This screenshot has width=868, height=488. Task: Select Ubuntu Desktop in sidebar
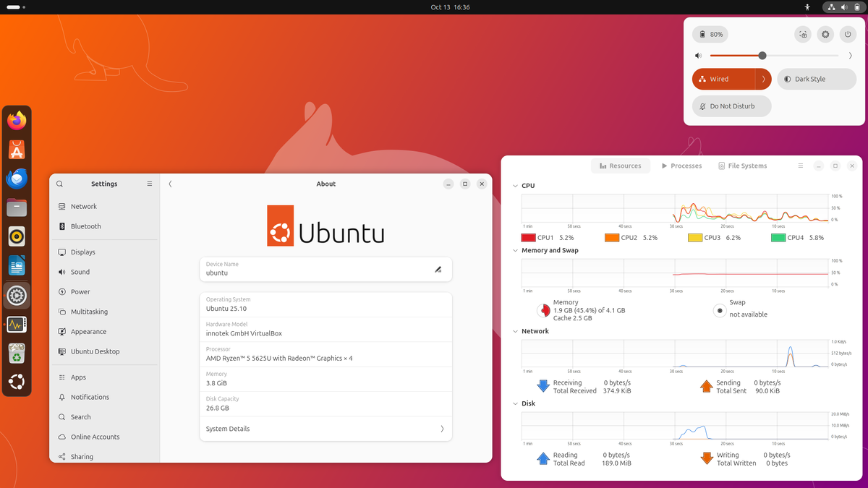104,351
